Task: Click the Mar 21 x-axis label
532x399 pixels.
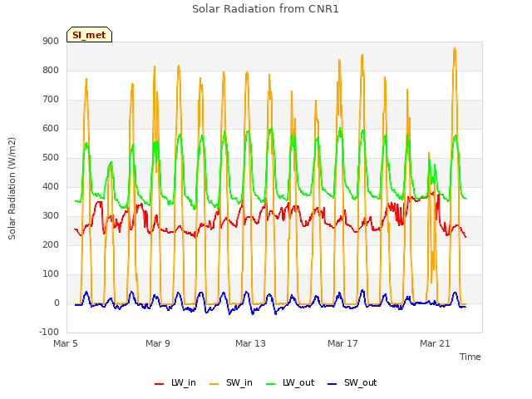Action: click(x=435, y=343)
